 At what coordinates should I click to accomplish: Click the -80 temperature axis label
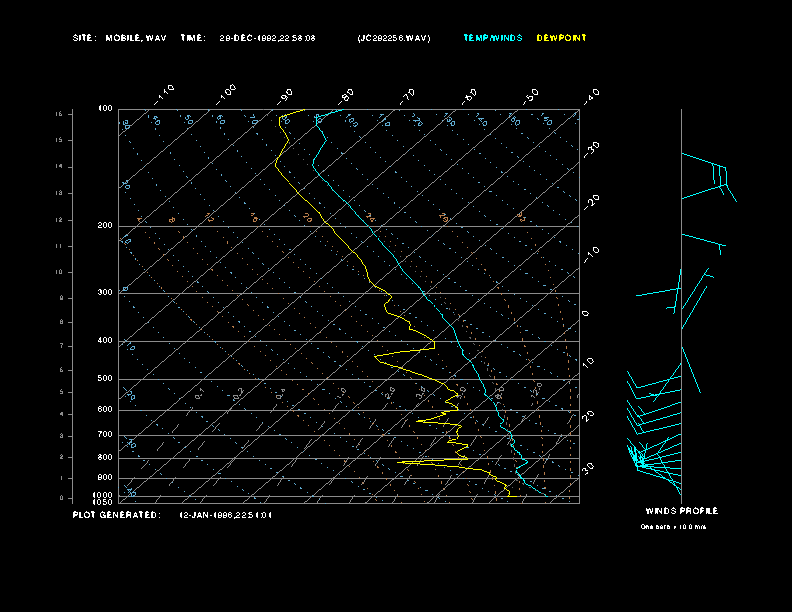tap(346, 96)
